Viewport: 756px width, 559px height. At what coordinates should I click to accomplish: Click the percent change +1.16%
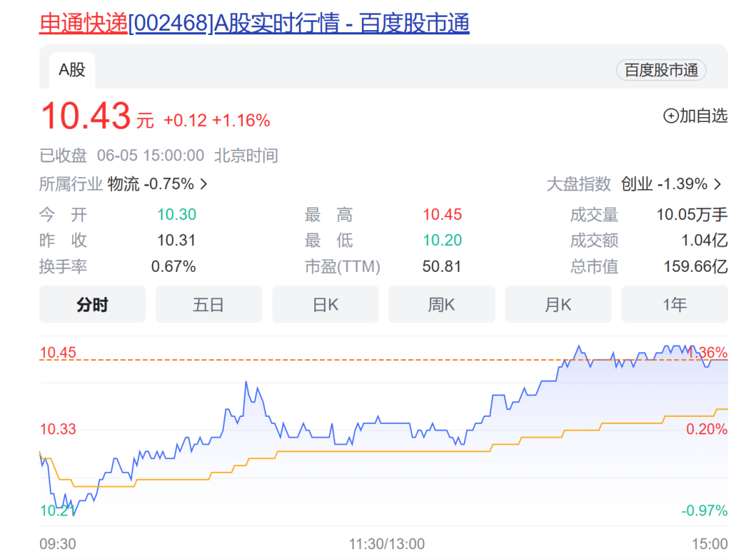[241, 120]
